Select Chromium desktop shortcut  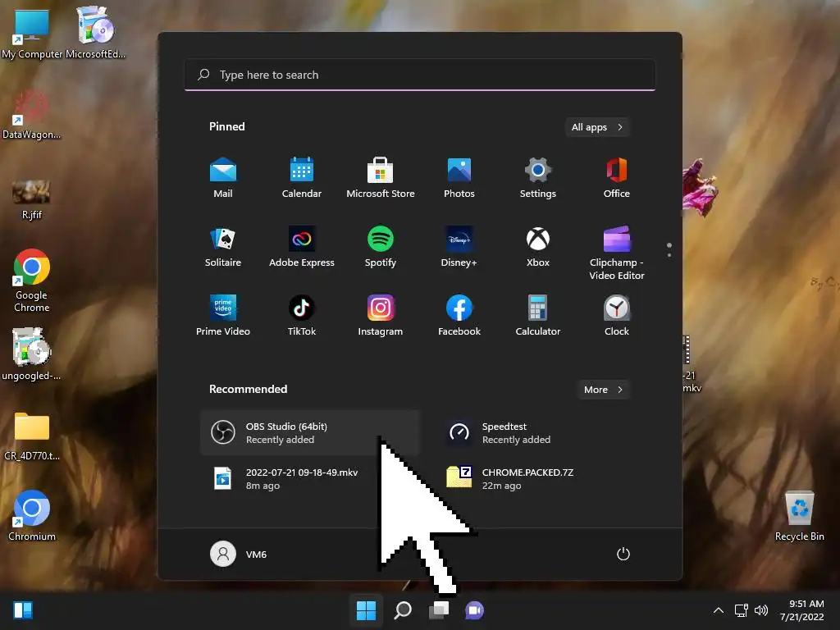[x=32, y=515]
